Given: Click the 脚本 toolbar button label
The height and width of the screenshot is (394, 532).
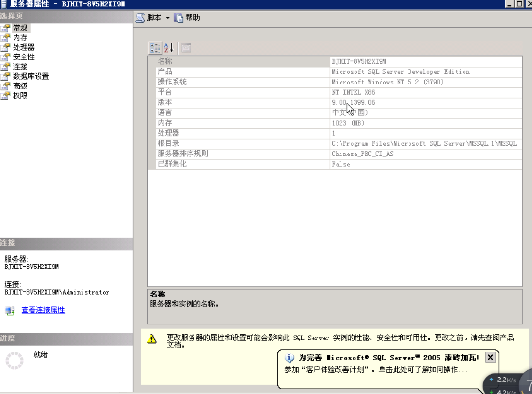Looking at the screenshot, I should (x=154, y=18).
